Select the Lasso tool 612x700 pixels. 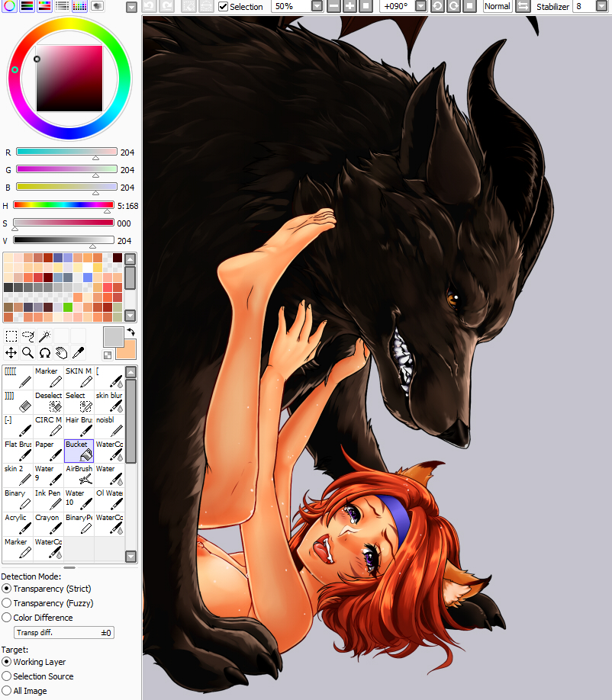coord(27,336)
